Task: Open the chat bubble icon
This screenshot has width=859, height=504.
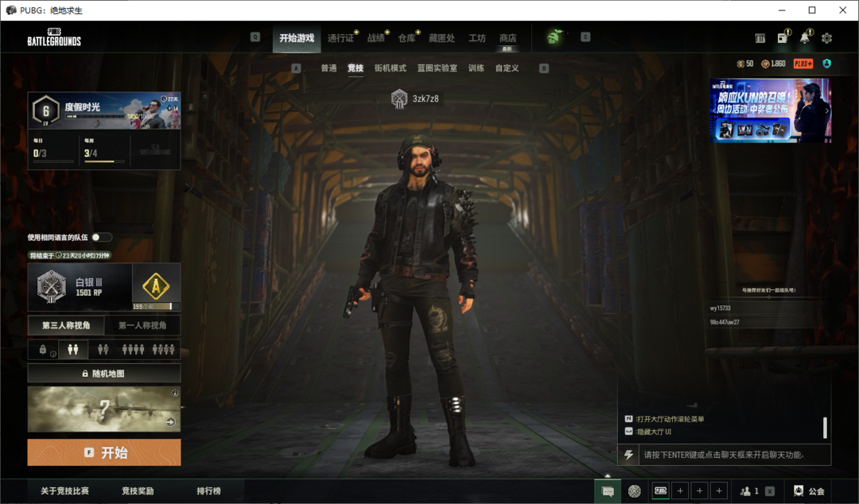Action: pyautogui.click(x=608, y=491)
